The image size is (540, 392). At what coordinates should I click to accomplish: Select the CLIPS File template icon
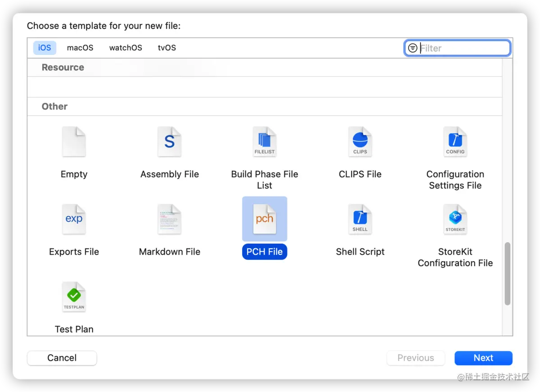click(x=360, y=142)
